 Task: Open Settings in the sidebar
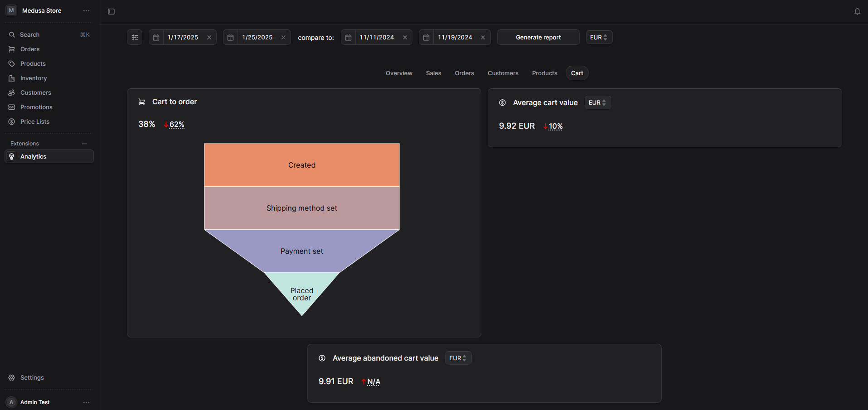[x=32, y=378]
